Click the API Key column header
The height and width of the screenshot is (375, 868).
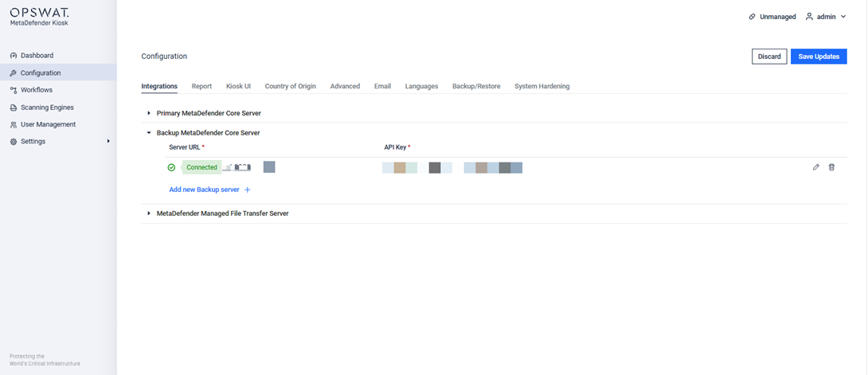(x=397, y=147)
